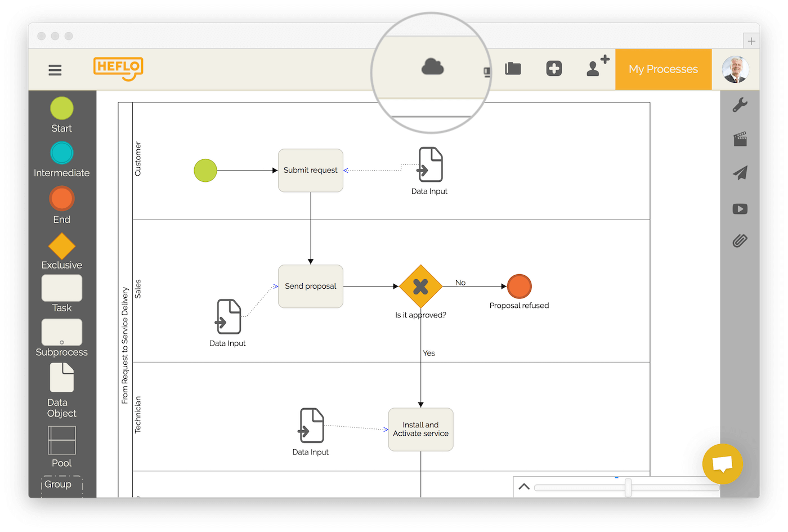Click the No flow label
Viewport: 788px width, 532px height.
pos(460,283)
